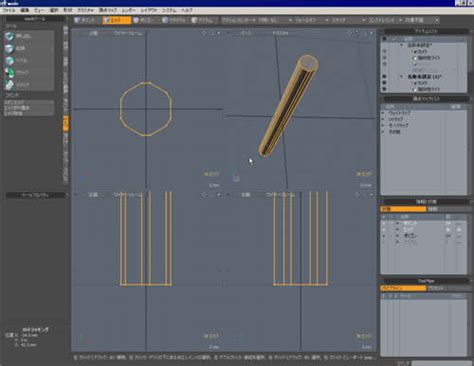Switch to アイテム selection mode
Image resolution: width=474 pixels, height=366 pixels.
coord(203,20)
